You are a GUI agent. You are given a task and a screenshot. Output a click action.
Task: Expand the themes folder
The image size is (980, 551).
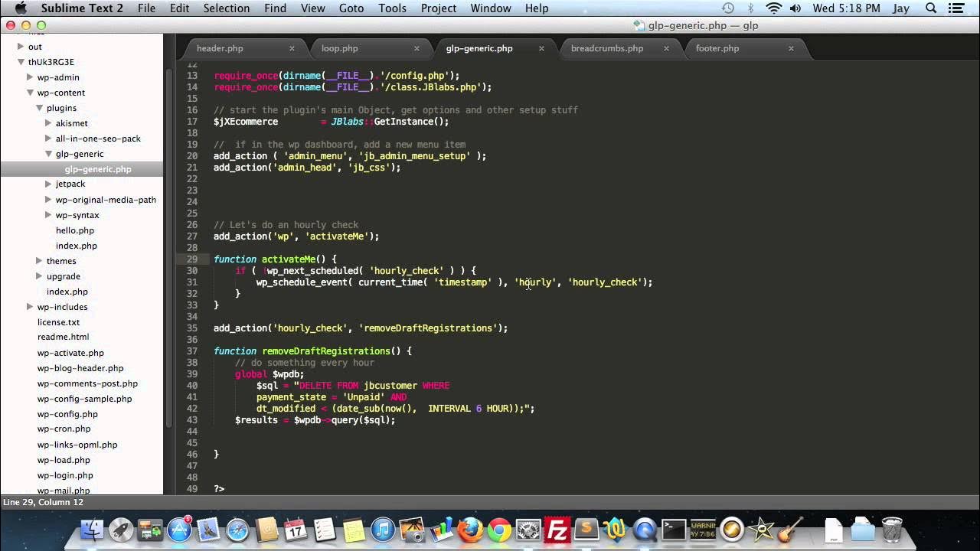click(39, 261)
